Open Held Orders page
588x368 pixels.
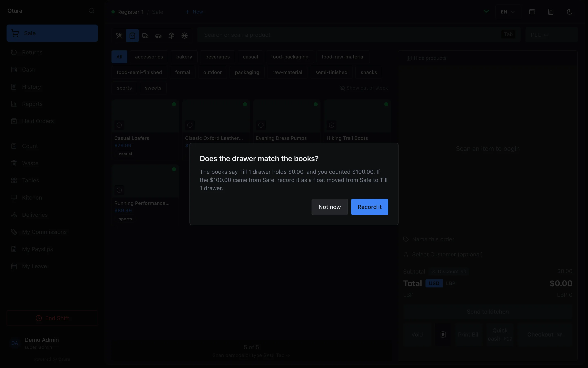click(x=52, y=121)
